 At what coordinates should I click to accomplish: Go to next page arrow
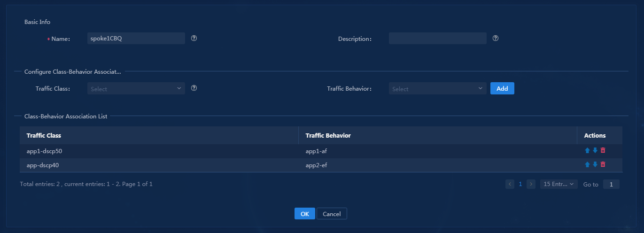[x=531, y=184]
